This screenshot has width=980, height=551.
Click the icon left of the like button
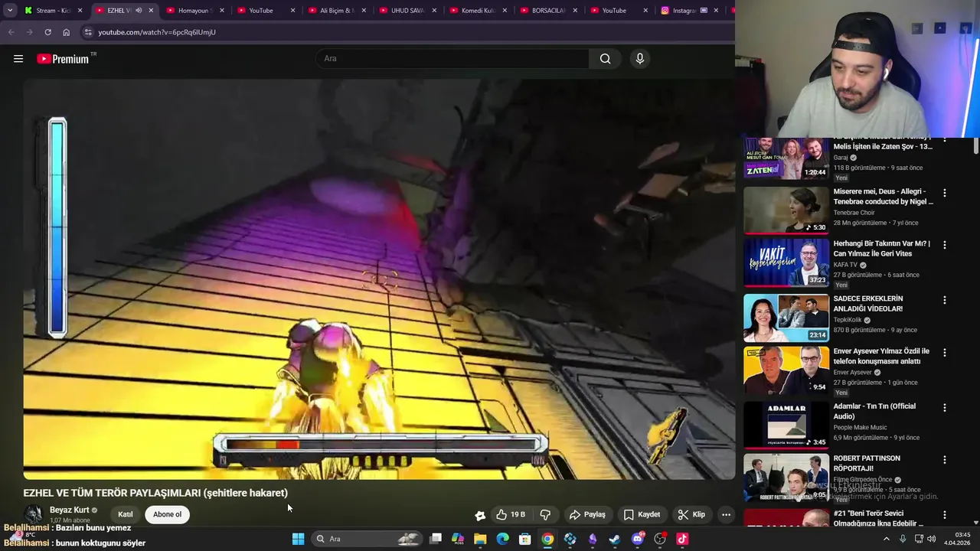[480, 515]
